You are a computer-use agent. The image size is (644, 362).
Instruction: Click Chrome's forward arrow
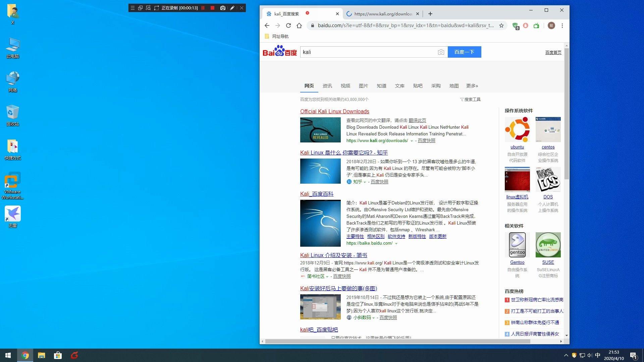click(x=278, y=25)
